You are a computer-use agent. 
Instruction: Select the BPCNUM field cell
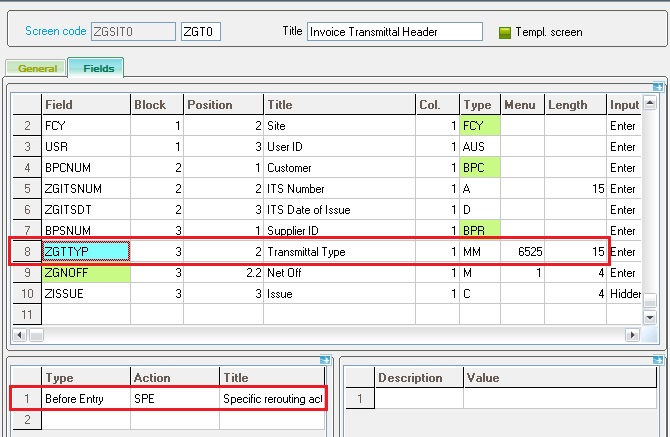tap(86, 167)
